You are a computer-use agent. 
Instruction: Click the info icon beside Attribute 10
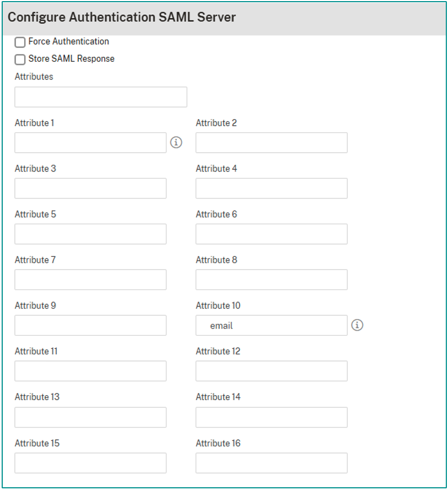point(357,325)
